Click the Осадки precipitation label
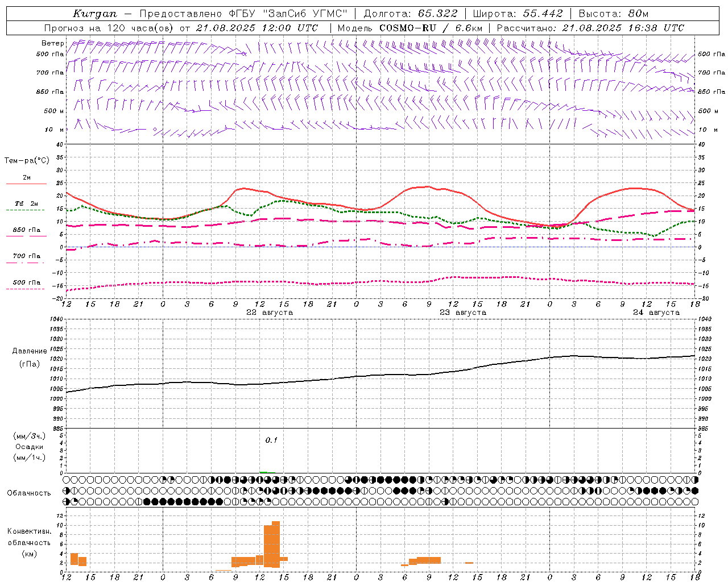 click(x=30, y=447)
